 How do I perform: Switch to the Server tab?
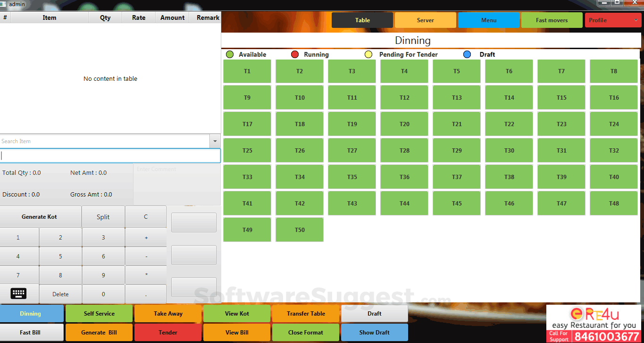(x=425, y=20)
